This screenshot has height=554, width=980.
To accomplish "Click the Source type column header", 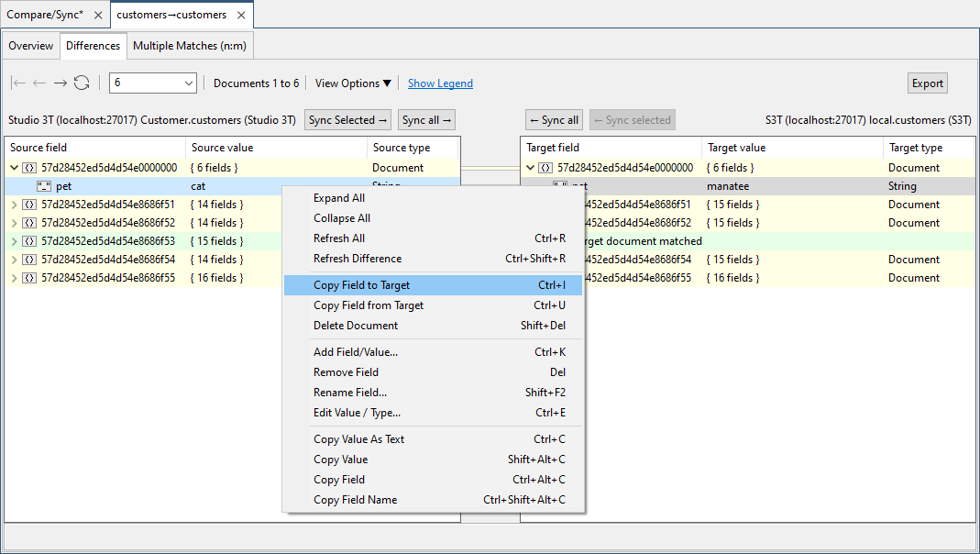I will [413, 148].
